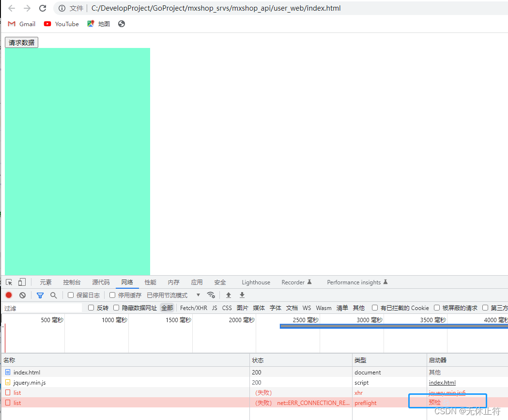
Task: Switch to the 内存 tab
Action: 174,282
